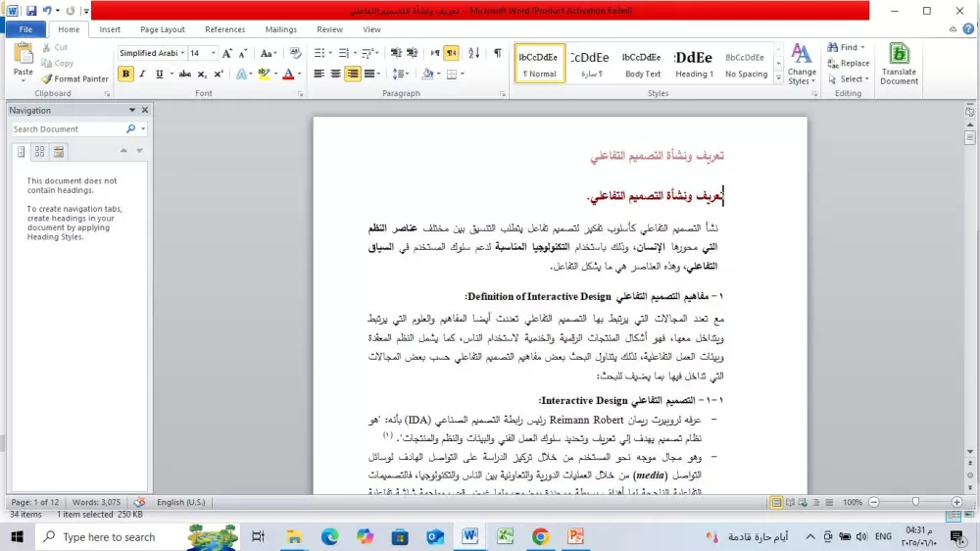Sort the selected text
This screenshot has height=551, width=980.
pos(473,53)
